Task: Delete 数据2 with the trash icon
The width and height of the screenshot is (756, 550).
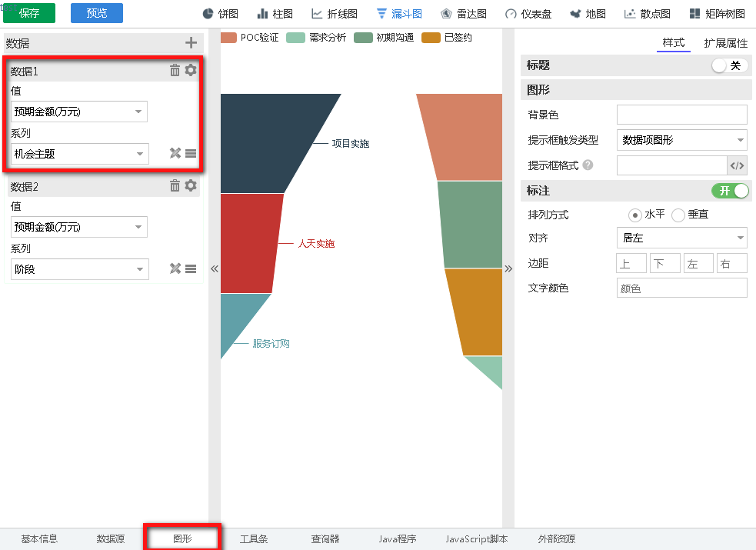Action: pyautogui.click(x=175, y=185)
